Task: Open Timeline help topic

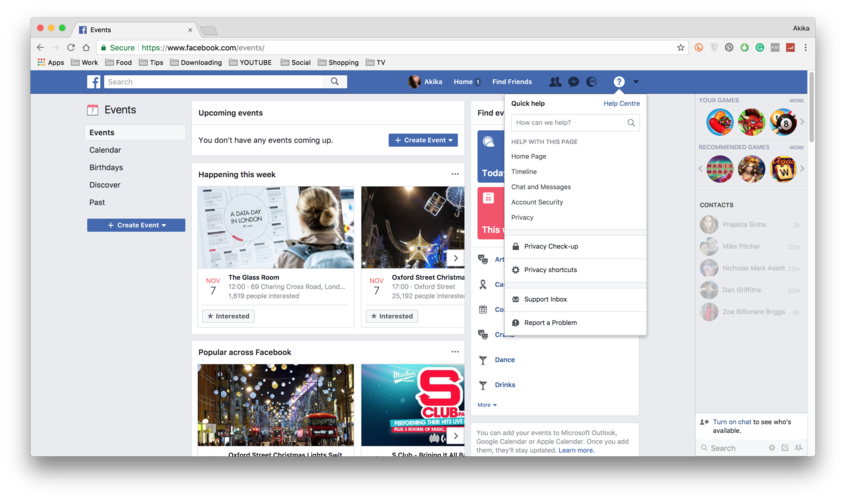Action: click(x=524, y=172)
